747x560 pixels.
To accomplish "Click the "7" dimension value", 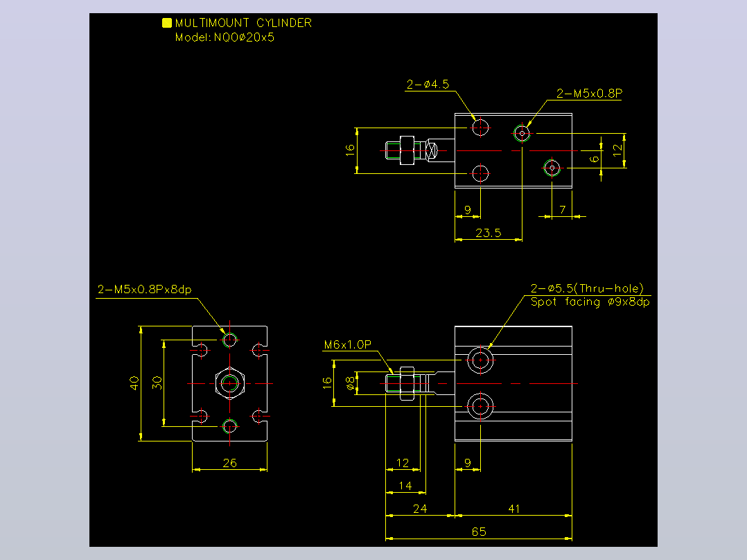I will 563,210.
